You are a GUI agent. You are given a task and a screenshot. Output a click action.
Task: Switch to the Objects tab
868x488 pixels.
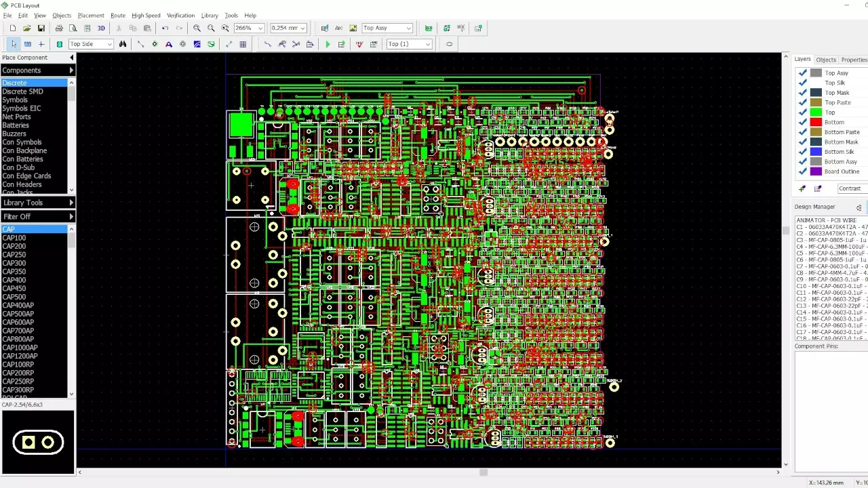(826, 59)
